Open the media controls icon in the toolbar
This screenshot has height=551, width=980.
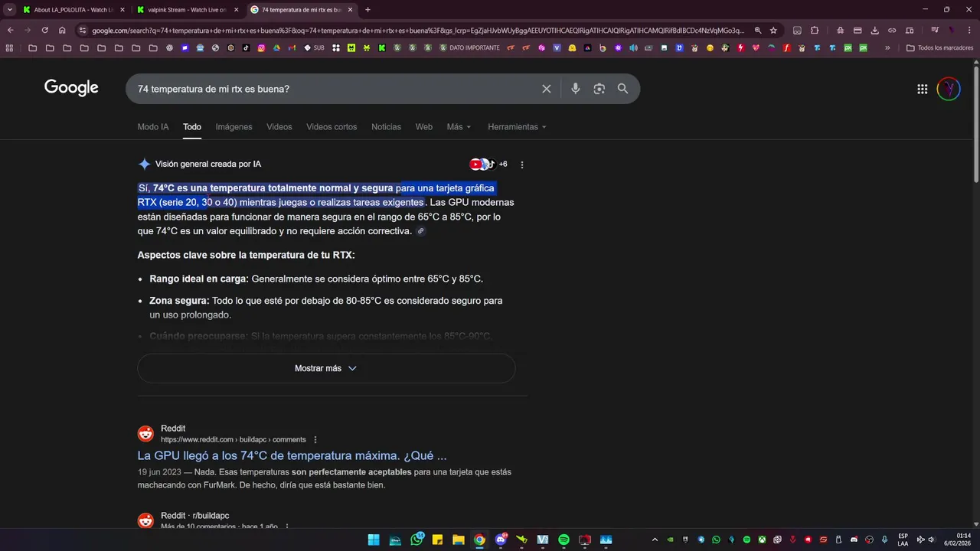935,31
